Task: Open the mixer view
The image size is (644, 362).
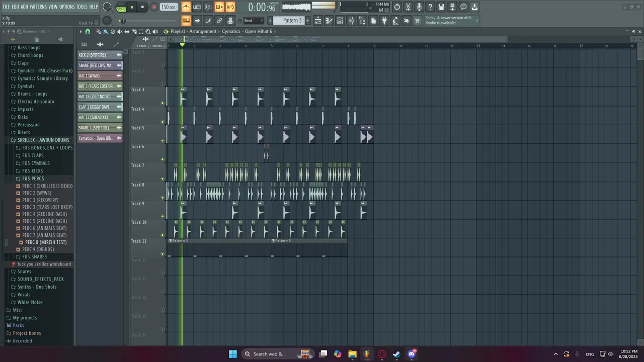Action: (351, 21)
